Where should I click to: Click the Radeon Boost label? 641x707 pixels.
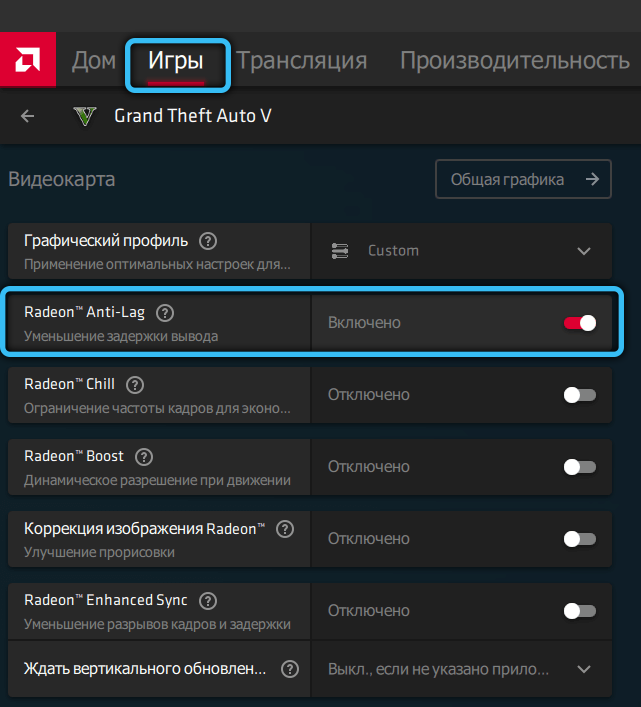74,456
